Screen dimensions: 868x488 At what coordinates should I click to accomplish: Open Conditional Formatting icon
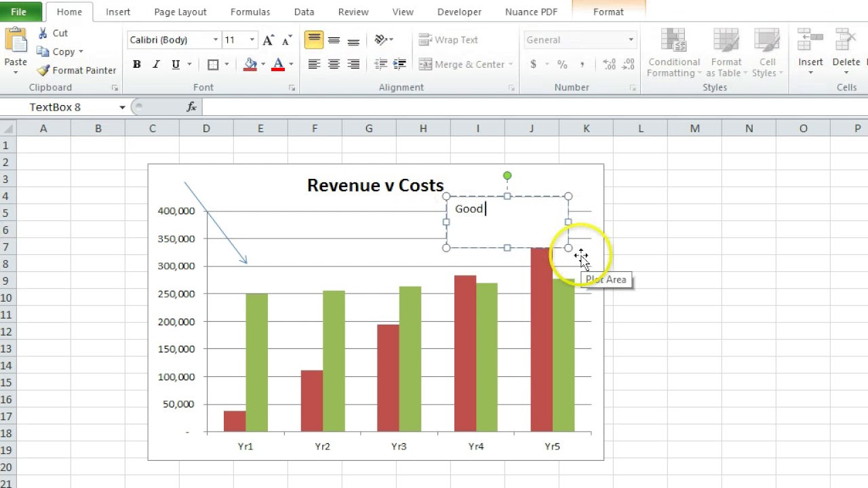(673, 41)
